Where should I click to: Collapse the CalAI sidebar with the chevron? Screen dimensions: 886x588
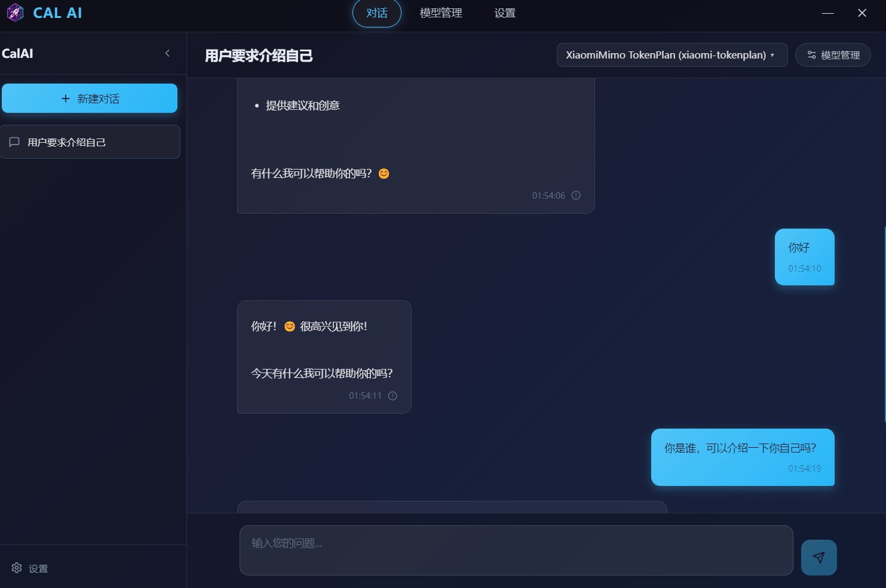click(167, 53)
